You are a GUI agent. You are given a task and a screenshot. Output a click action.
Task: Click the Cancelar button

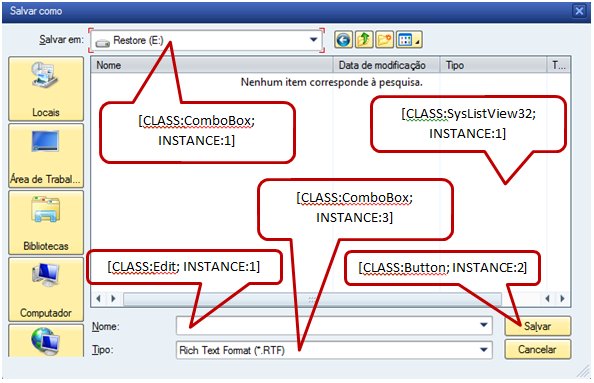pyautogui.click(x=538, y=349)
